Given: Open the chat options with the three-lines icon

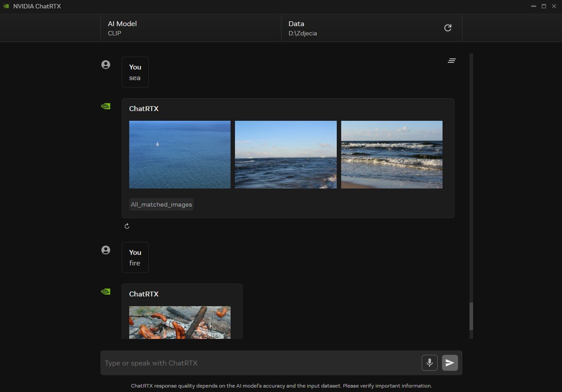Looking at the screenshot, I should click(x=451, y=61).
